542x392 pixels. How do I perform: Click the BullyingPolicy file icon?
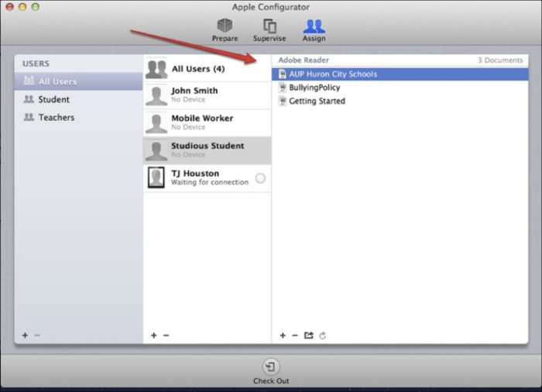283,88
